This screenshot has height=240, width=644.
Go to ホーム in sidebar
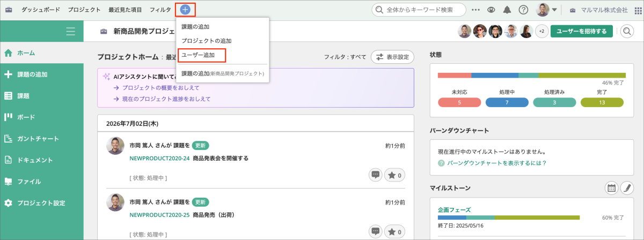pyautogui.click(x=42, y=52)
